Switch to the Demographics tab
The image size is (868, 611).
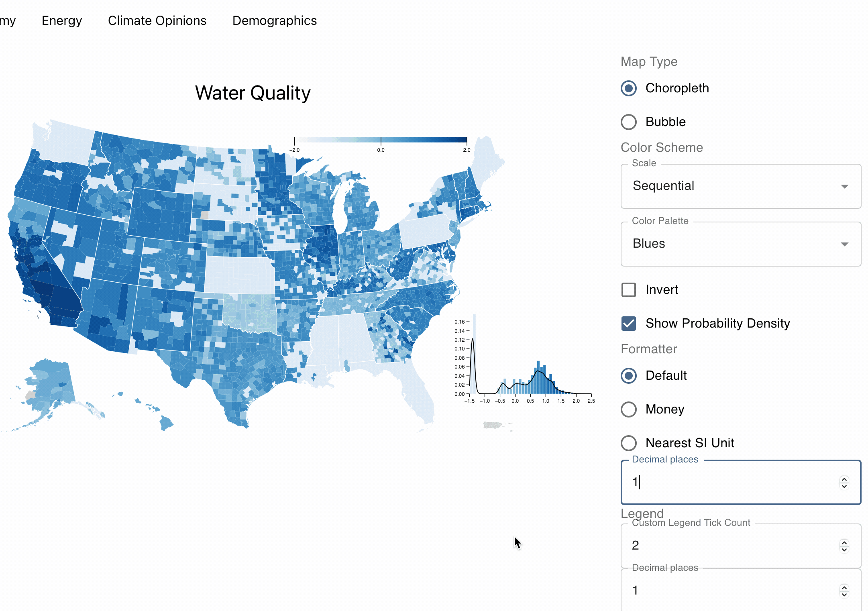[274, 20]
